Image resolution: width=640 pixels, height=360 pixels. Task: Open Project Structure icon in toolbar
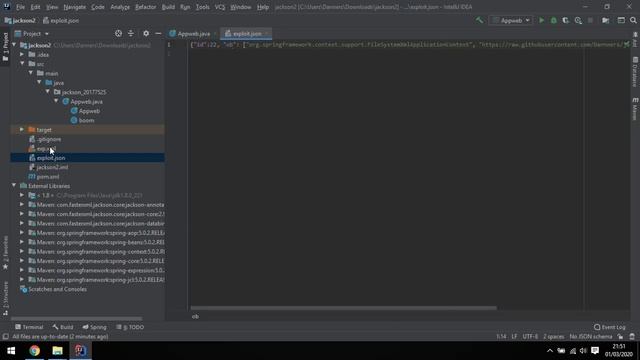pos(606,20)
